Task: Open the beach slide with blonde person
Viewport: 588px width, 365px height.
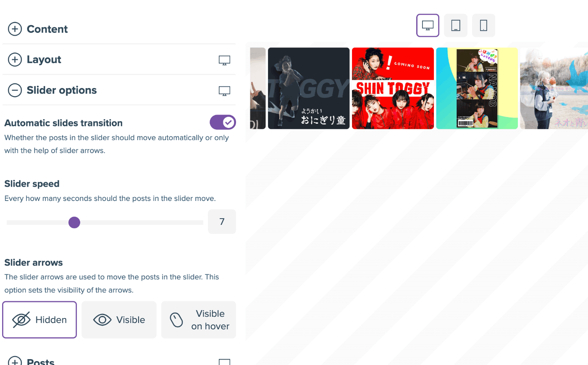Action: pos(554,88)
